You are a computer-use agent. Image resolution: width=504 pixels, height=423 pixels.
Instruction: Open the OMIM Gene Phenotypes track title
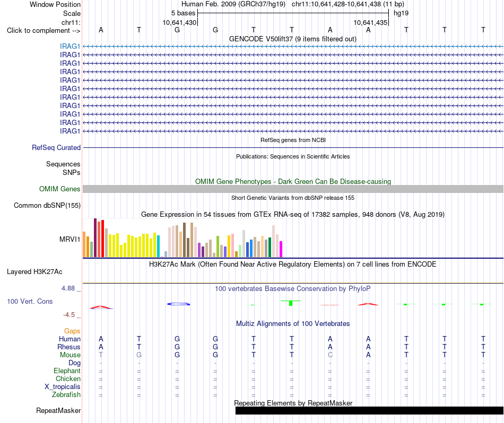coord(293,181)
